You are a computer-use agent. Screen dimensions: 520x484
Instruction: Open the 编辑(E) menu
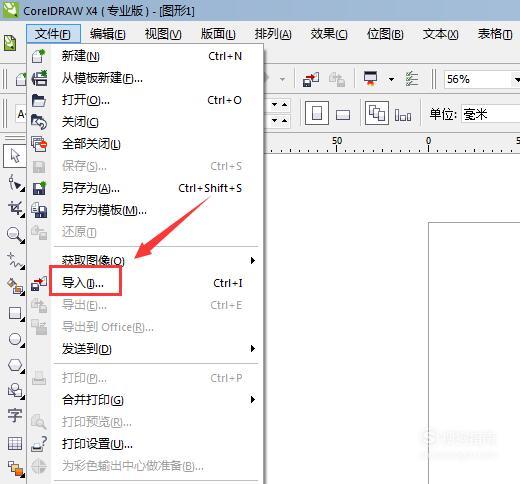[107, 34]
